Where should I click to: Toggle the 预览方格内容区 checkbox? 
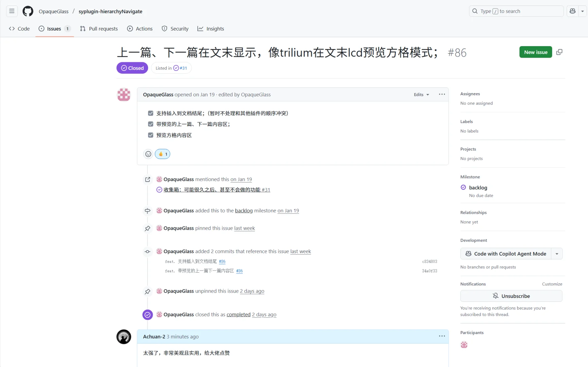pos(150,135)
